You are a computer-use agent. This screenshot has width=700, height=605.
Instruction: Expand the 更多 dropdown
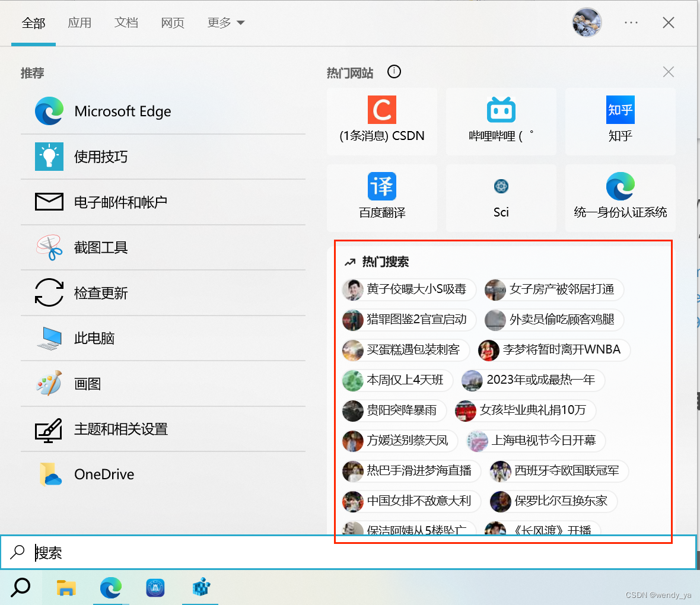[226, 23]
